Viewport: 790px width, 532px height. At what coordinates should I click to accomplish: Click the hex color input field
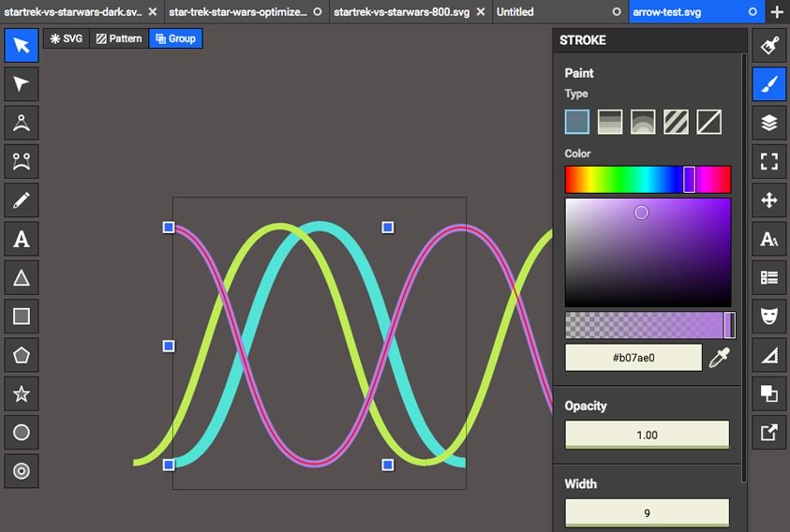tap(633, 358)
